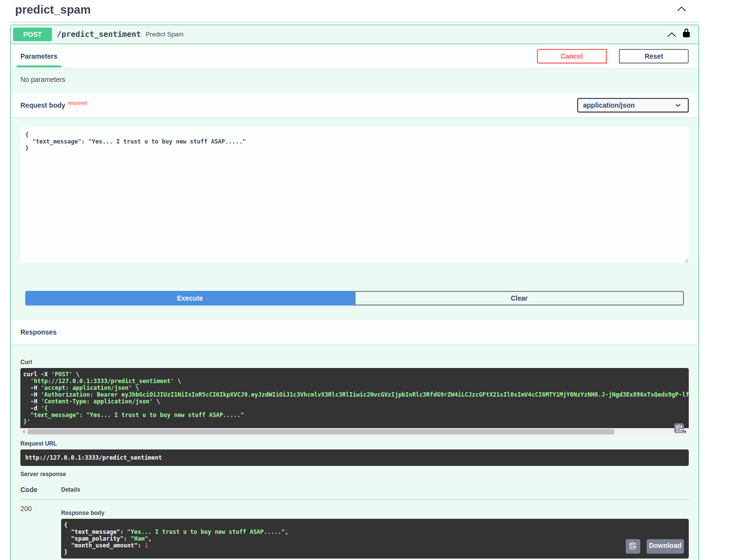Click the predict_spam tag heading
The width and height of the screenshot is (730, 560).
[x=53, y=10]
